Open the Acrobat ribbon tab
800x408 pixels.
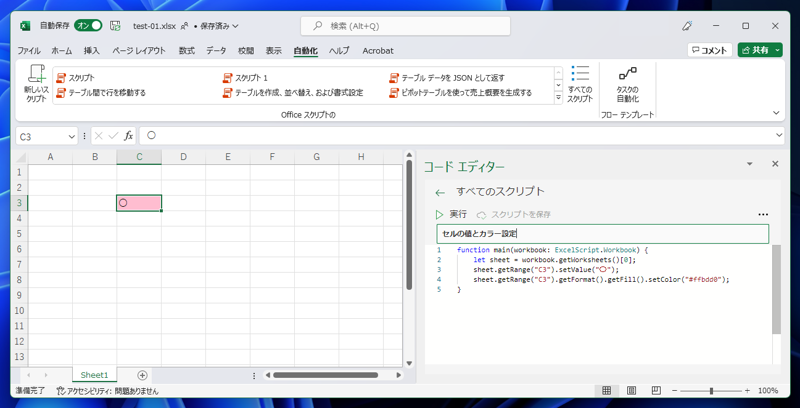pos(378,50)
